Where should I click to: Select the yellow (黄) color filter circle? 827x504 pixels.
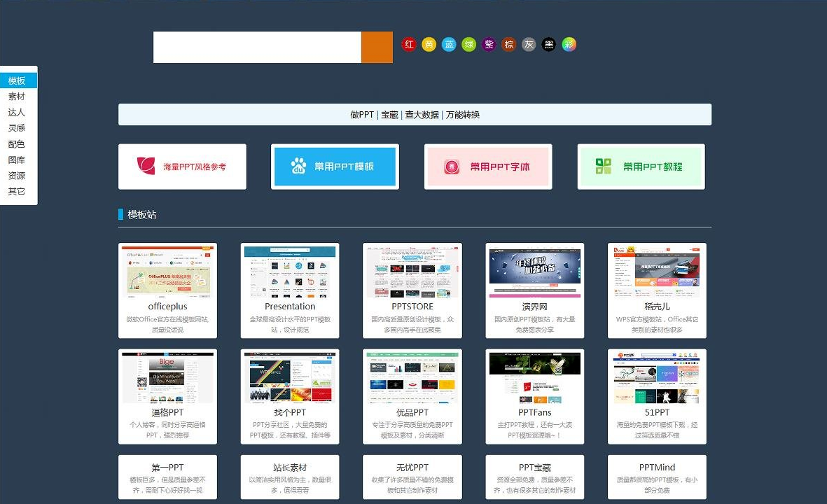coord(429,44)
